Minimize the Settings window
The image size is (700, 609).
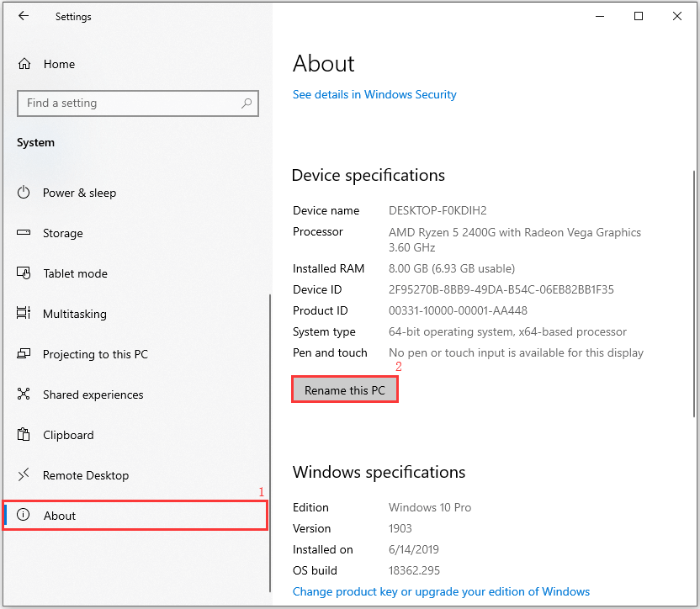600,17
